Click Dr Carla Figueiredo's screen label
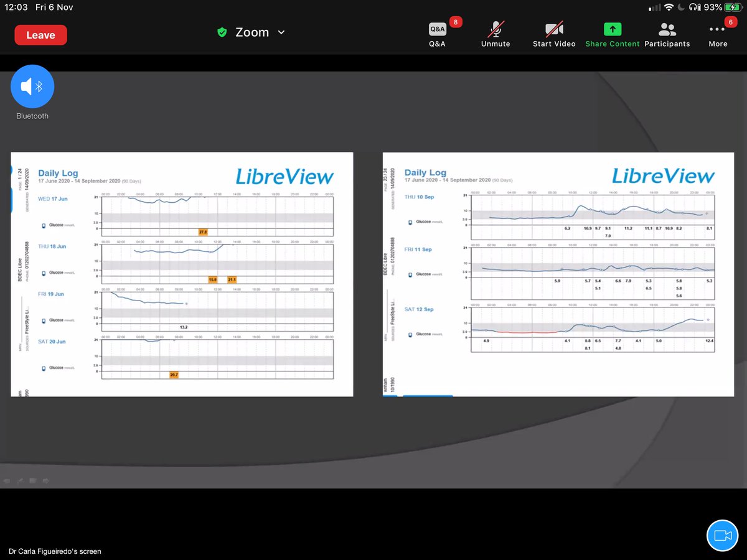Viewport: 747px width, 560px height. pyautogui.click(x=55, y=551)
